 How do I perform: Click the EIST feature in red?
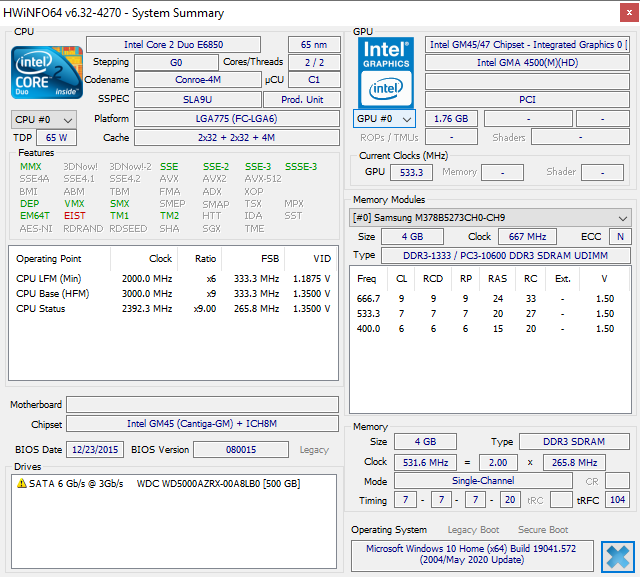point(75,215)
